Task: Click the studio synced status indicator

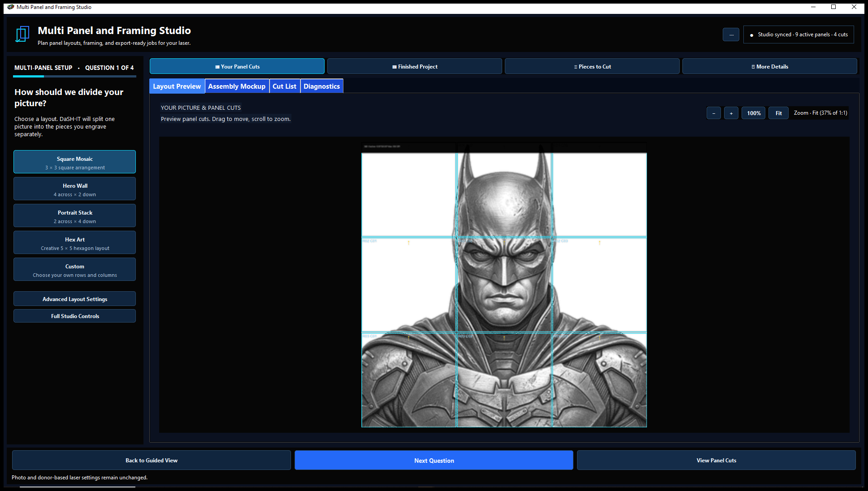Action: tap(799, 34)
